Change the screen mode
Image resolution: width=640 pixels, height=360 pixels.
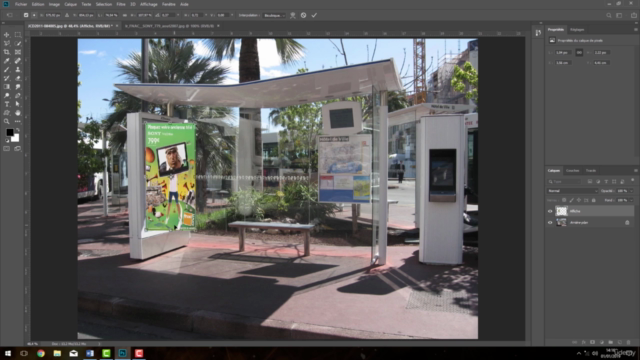(x=18, y=149)
